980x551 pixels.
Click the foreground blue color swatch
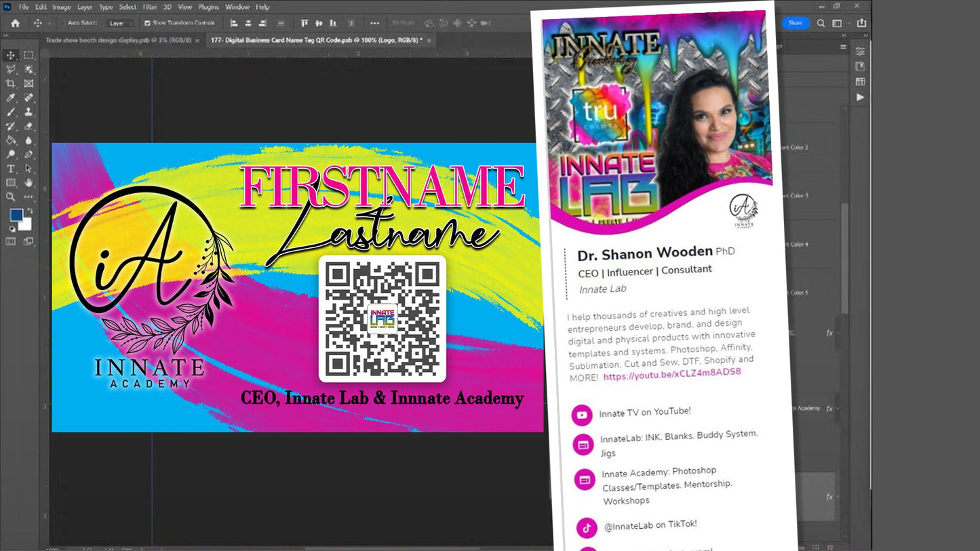[x=16, y=216]
